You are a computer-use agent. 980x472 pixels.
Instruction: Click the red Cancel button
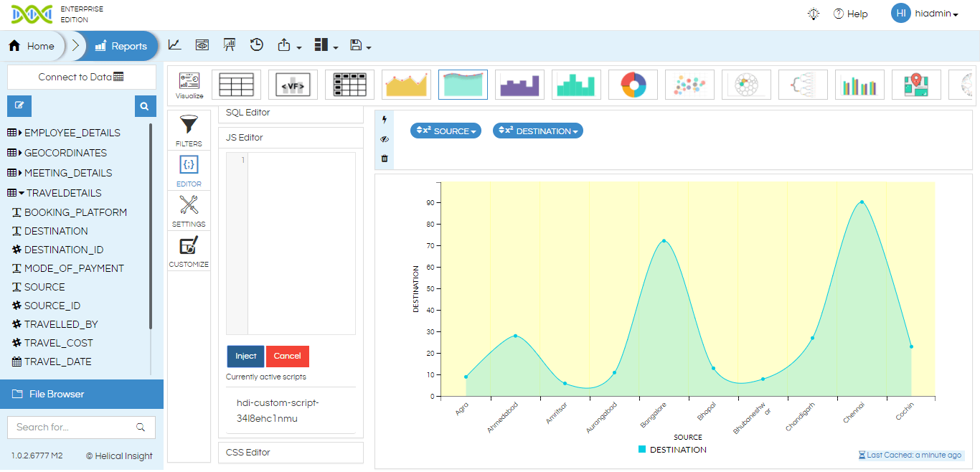tap(287, 357)
